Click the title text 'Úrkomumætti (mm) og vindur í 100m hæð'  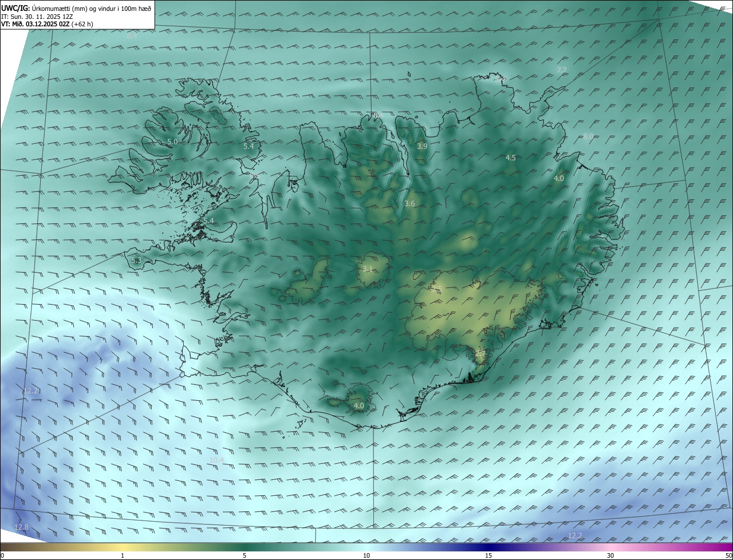coord(92,9)
